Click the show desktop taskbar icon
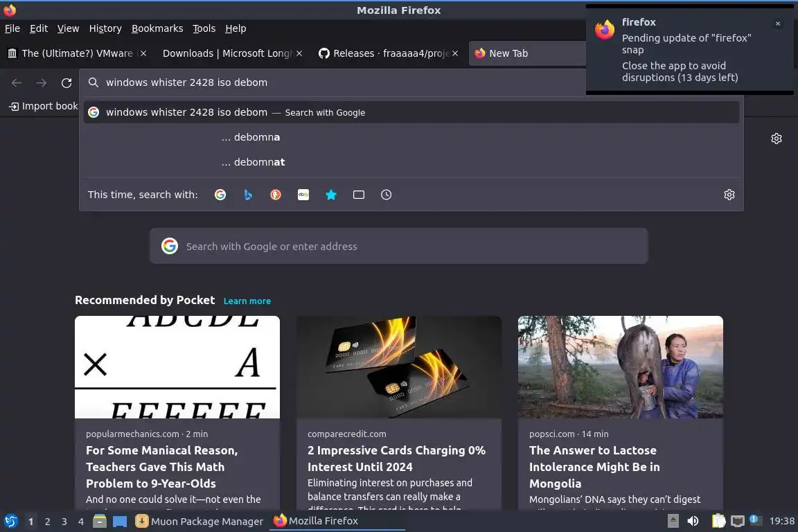Screen dimensions: 798x532 (120, 522)
